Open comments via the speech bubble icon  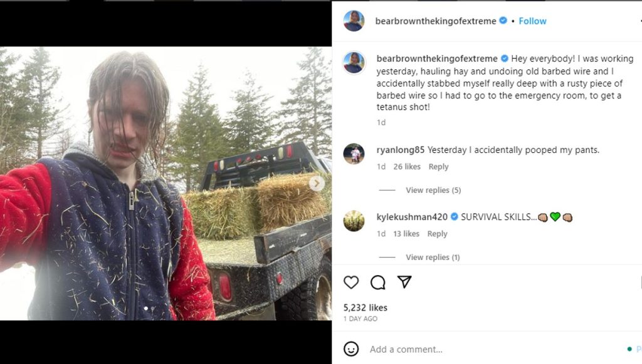click(376, 283)
